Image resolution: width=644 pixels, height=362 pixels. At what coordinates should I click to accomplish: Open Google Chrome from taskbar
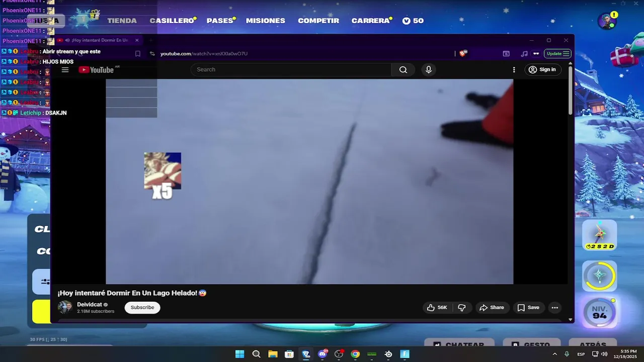tap(355, 354)
